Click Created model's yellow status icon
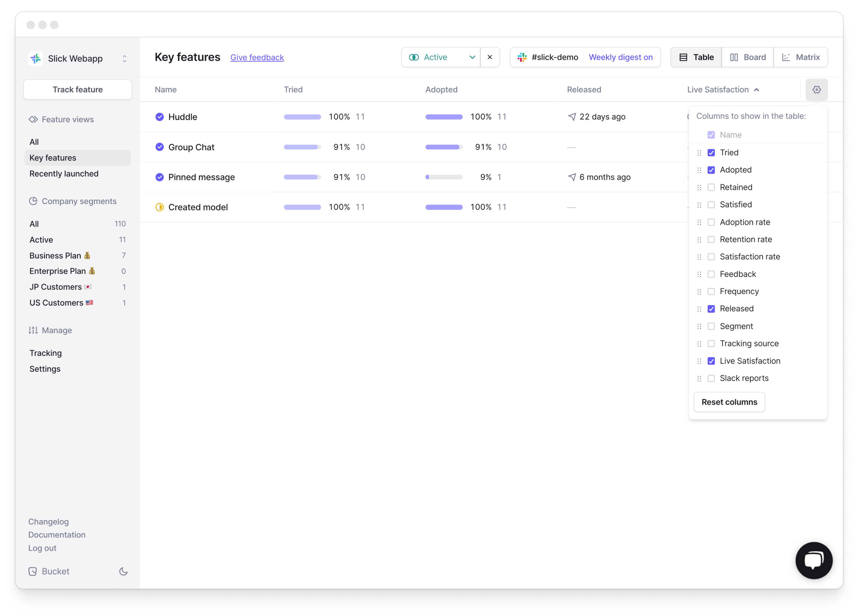Viewport: 858px width, 616px height. click(160, 207)
